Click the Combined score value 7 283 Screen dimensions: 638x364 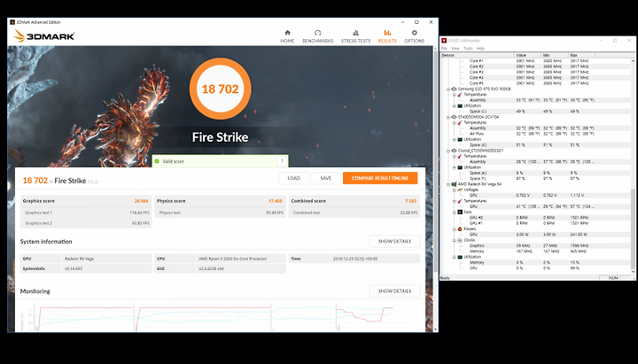point(411,201)
